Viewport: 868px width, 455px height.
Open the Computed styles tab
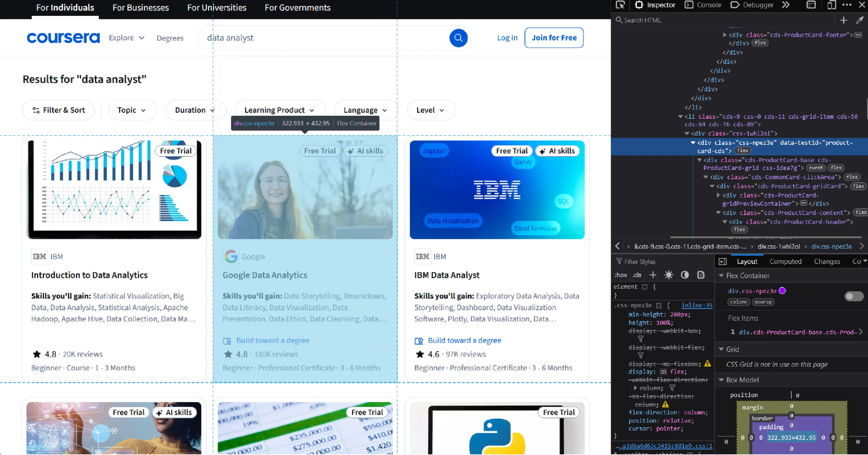786,261
